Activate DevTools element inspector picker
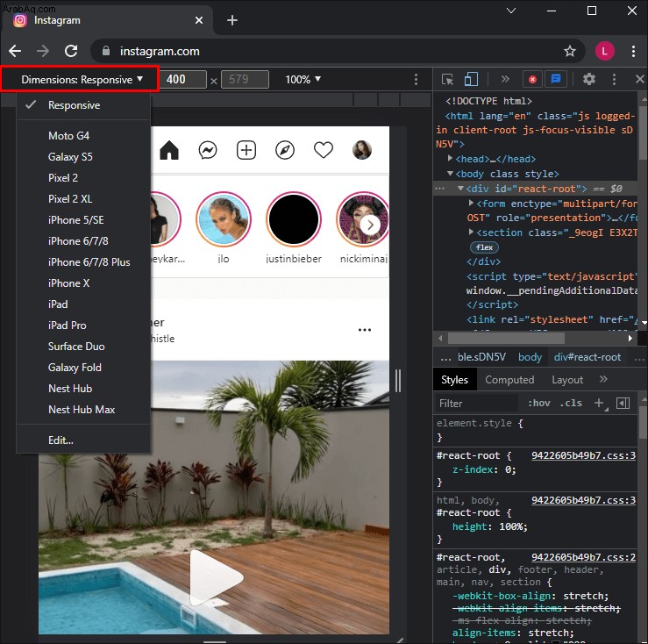Screen dimensions: 648x644 click(x=447, y=79)
